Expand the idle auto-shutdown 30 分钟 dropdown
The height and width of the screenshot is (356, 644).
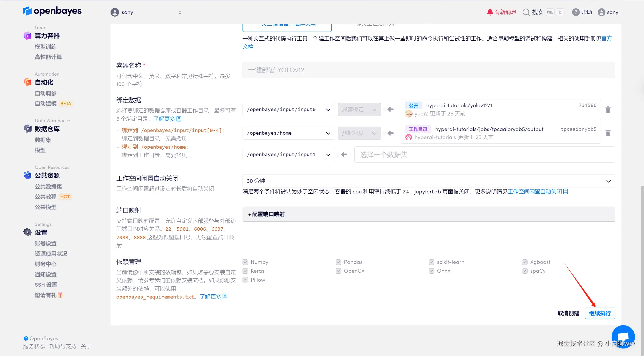pyautogui.click(x=429, y=181)
